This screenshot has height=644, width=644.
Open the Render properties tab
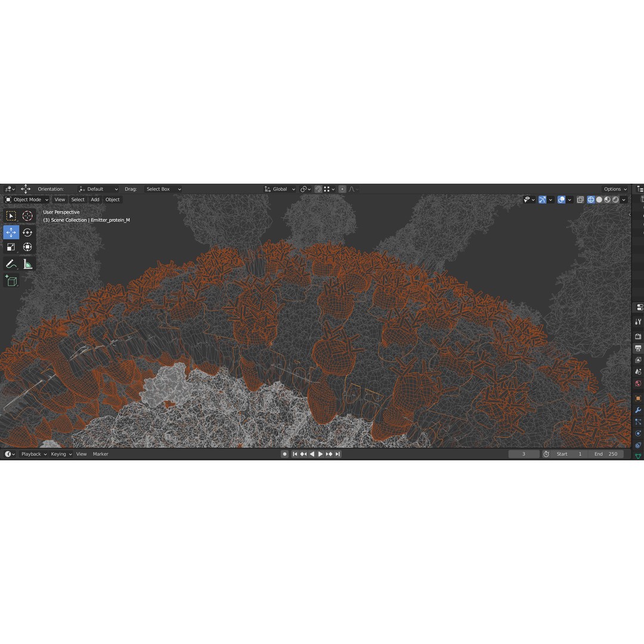[638, 336]
